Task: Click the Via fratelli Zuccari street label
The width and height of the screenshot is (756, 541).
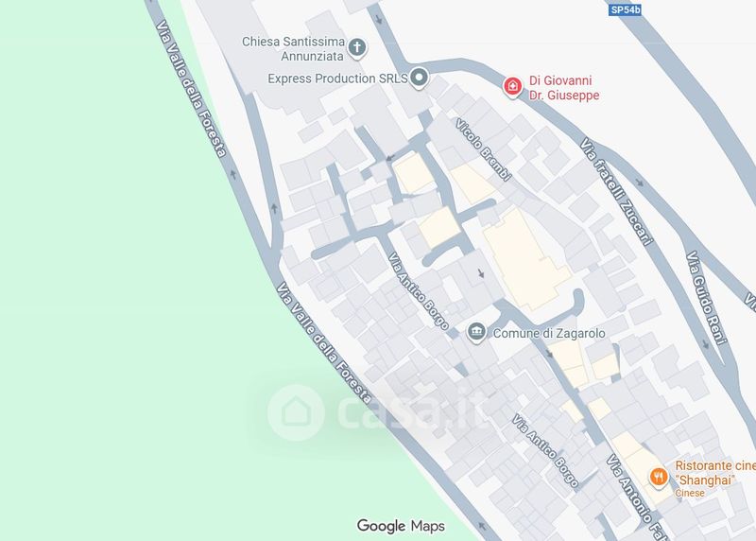Action: point(616,192)
